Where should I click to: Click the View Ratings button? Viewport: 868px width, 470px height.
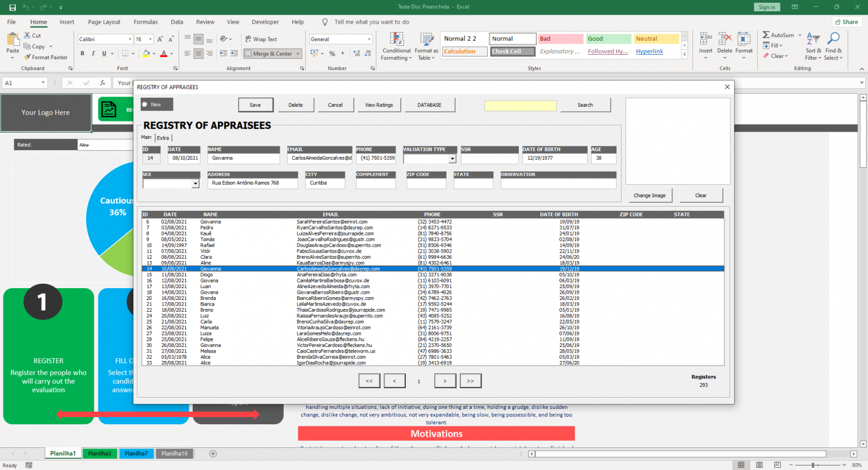pyautogui.click(x=379, y=105)
